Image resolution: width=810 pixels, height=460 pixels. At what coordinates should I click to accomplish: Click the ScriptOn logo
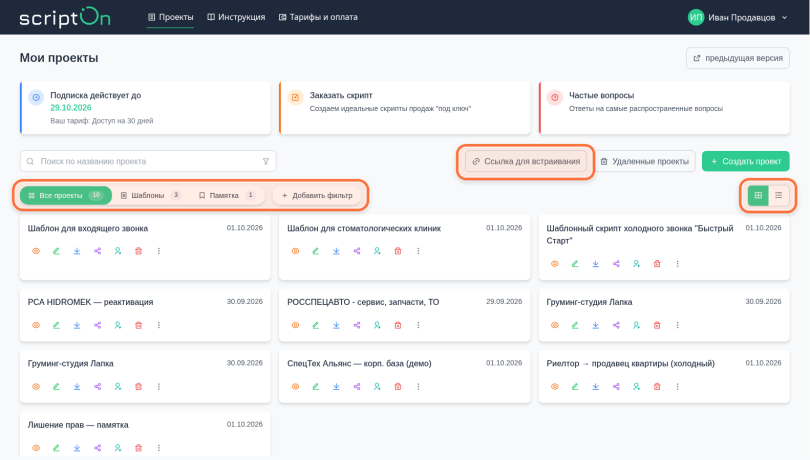(65, 18)
